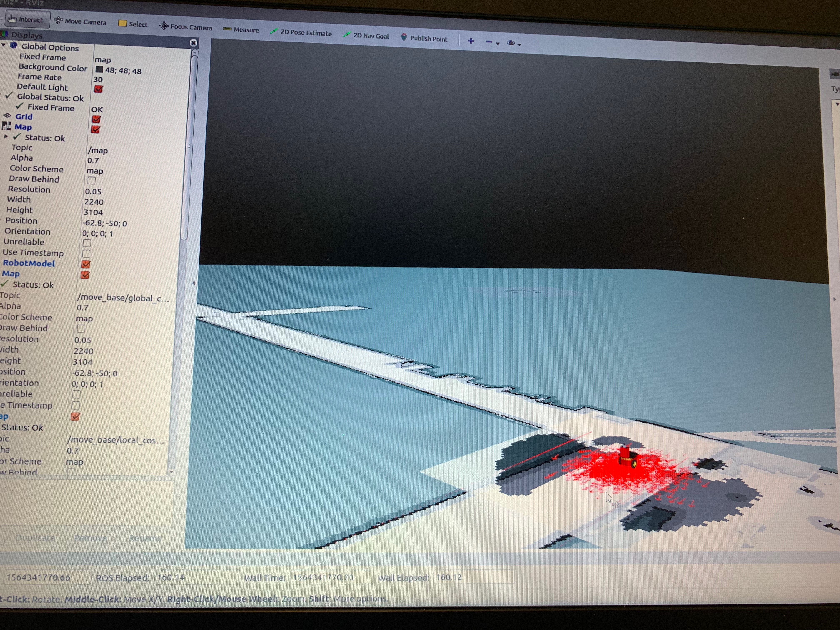
Task: Click the Height value 3104 for /map
Action: point(93,212)
